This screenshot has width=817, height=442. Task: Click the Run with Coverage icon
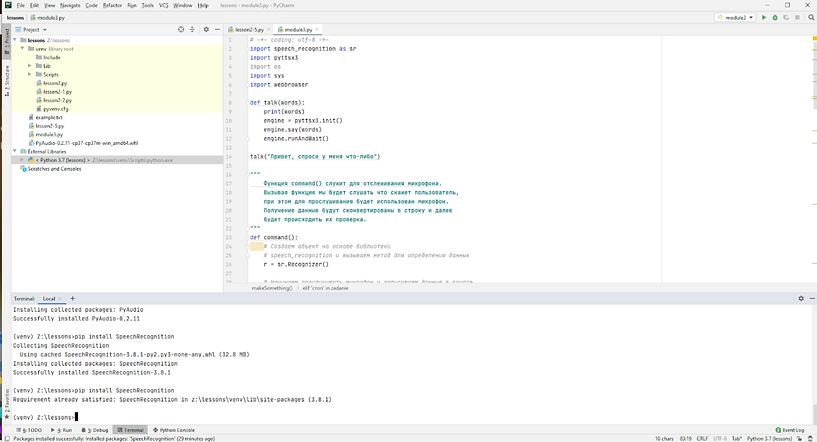(786, 17)
